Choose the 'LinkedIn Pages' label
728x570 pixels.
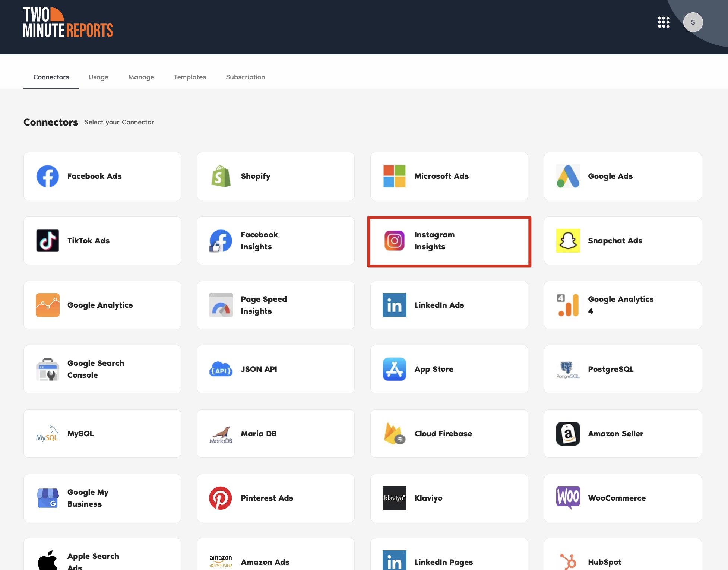pyautogui.click(x=444, y=562)
